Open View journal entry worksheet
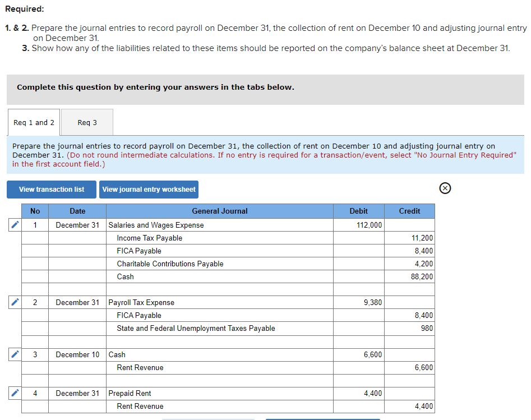531x420 pixels. 149,190
